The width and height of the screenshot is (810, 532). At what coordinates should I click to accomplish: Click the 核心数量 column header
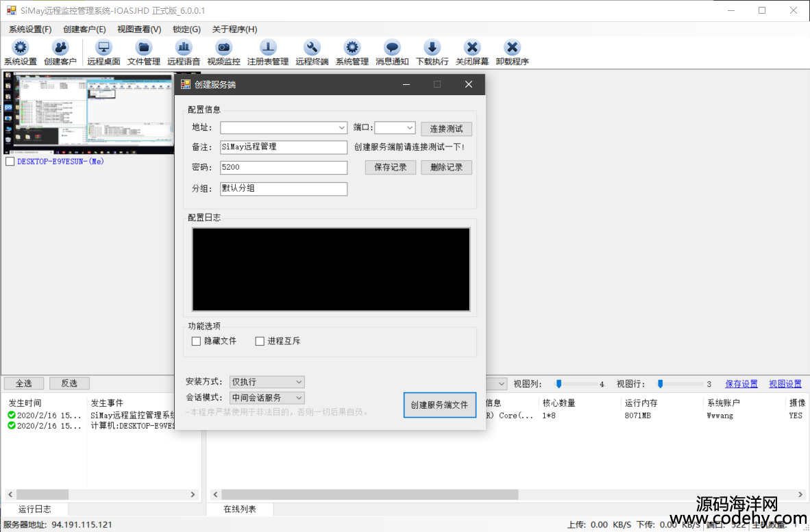pyautogui.click(x=559, y=403)
